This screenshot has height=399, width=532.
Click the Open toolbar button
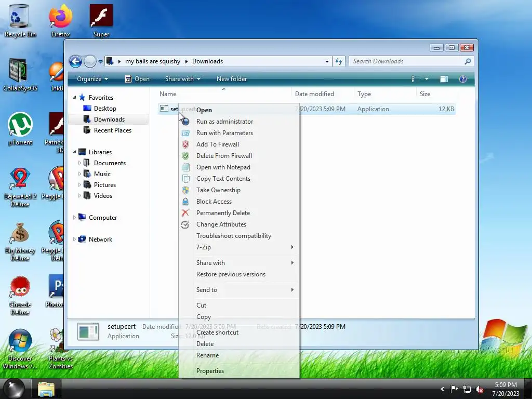137,79
